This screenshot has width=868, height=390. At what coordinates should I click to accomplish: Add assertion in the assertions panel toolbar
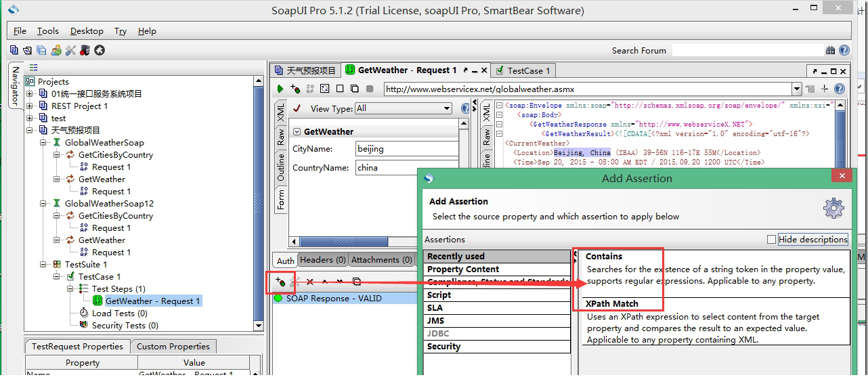pos(280,282)
